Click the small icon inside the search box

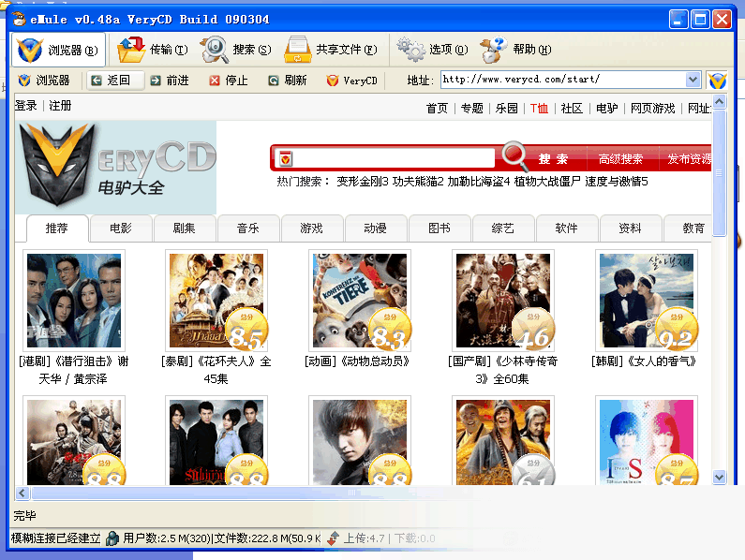pyautogui.click(x=286, y=158)
